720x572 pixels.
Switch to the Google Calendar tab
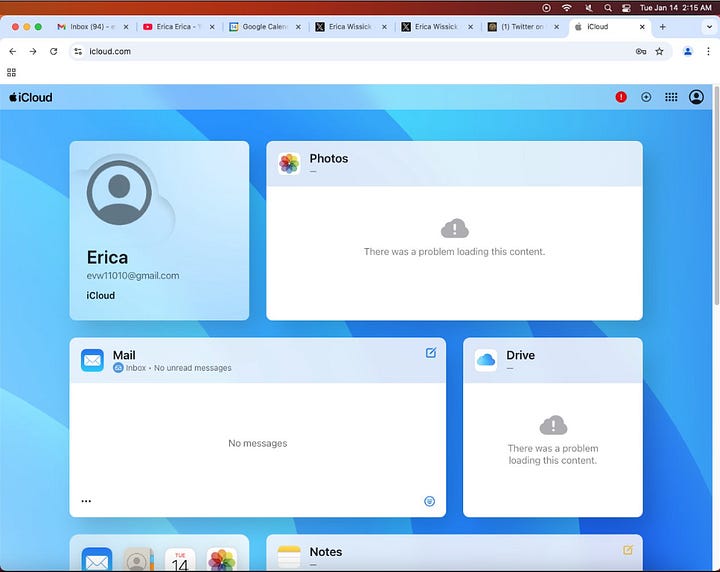coord(265,27)
